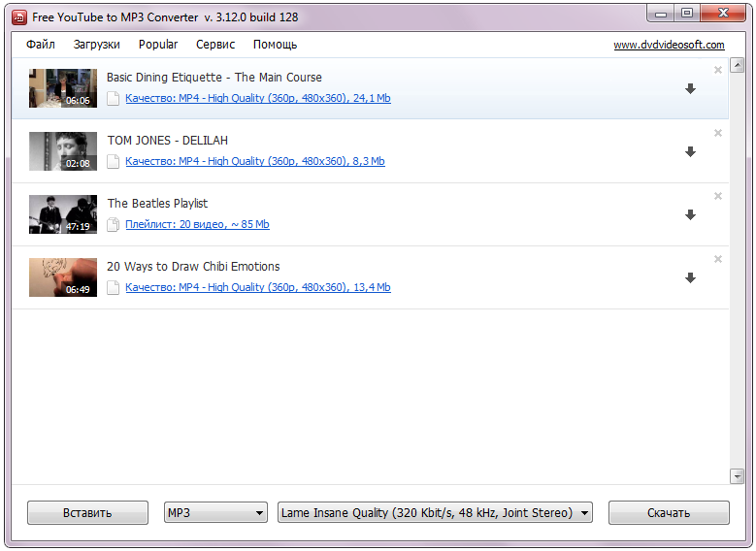The image size is (756, 551).
Task: Click scrollbar up arrow of list
Action: point(737,65)
